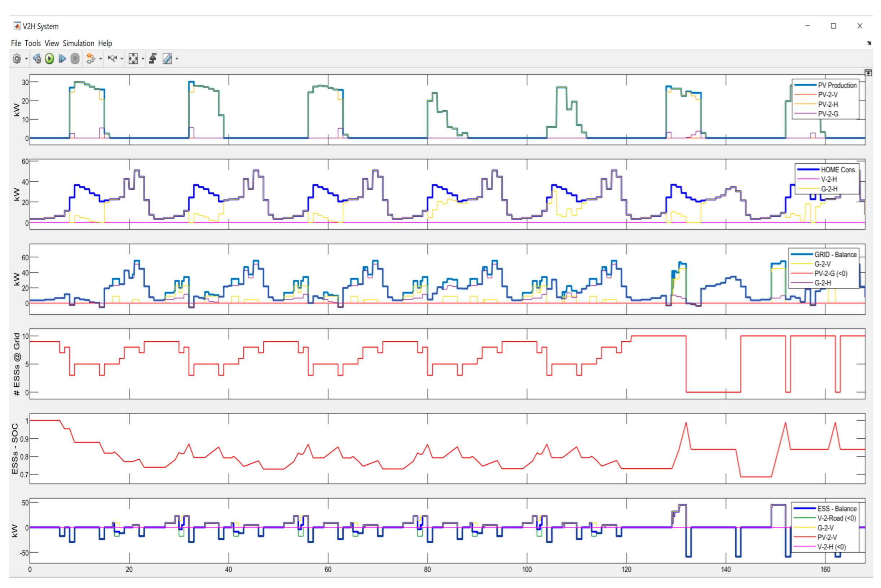This screenshot has width=881, height=588.
Task: Open the Tools menu
Action: point(32,44)
